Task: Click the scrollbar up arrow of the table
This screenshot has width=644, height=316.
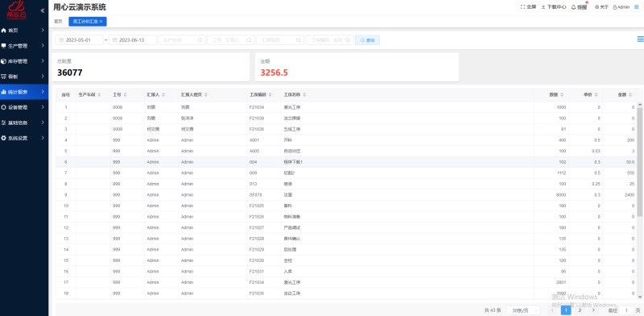Action: coord(640,105)
